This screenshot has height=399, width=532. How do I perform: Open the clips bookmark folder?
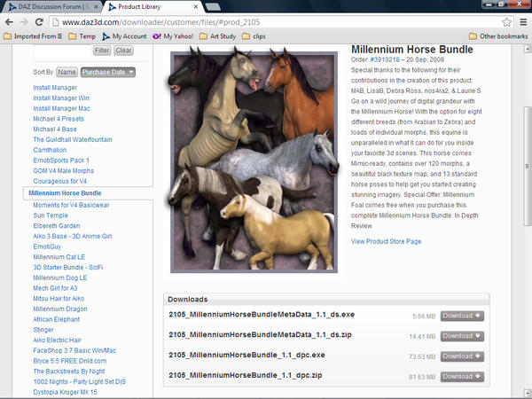point(254,36)
